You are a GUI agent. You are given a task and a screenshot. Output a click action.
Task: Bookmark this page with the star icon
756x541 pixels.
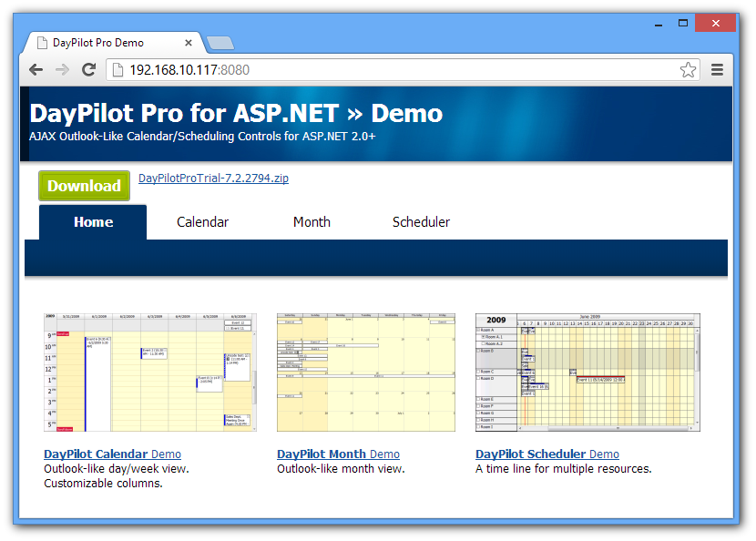click(x=688, y=70)
